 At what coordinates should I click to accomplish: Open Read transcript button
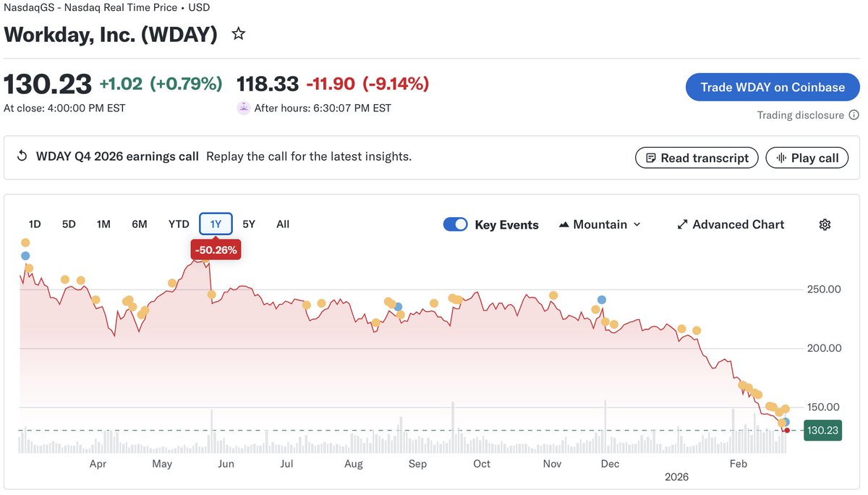pos(697,158)
